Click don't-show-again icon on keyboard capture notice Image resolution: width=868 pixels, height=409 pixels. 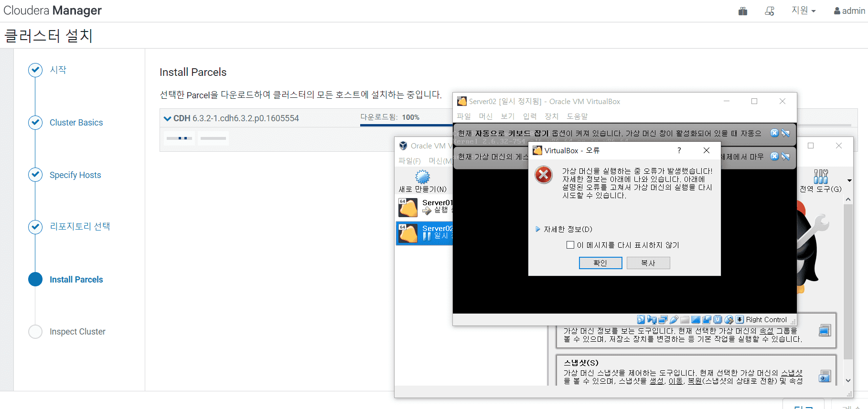(785, 133)
